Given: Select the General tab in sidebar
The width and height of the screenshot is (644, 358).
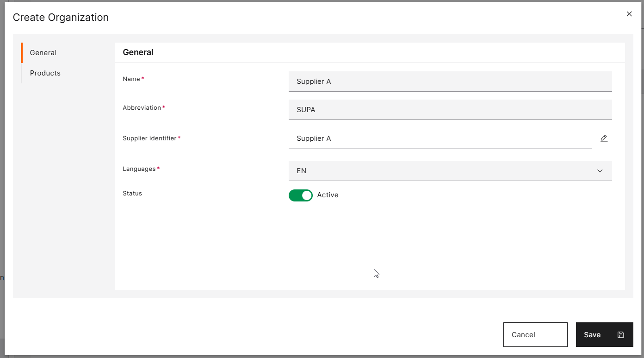Looking at the screenshot, I should tap(43, 53).
